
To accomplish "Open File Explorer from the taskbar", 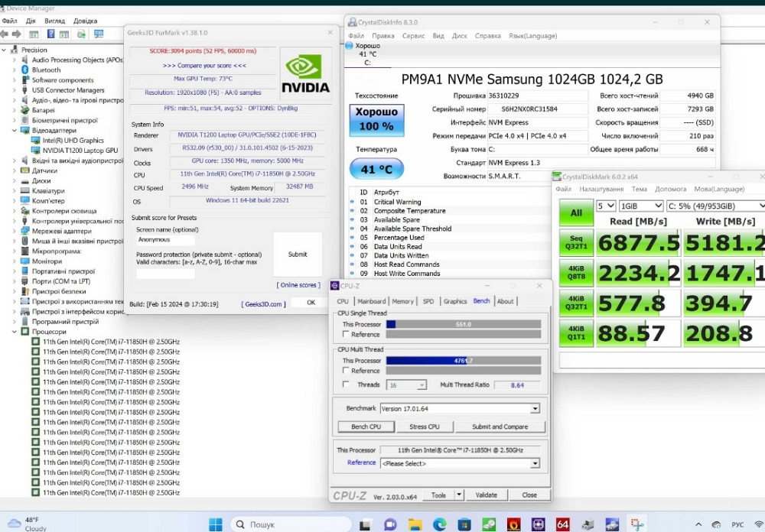I will [x=415, y=524].
